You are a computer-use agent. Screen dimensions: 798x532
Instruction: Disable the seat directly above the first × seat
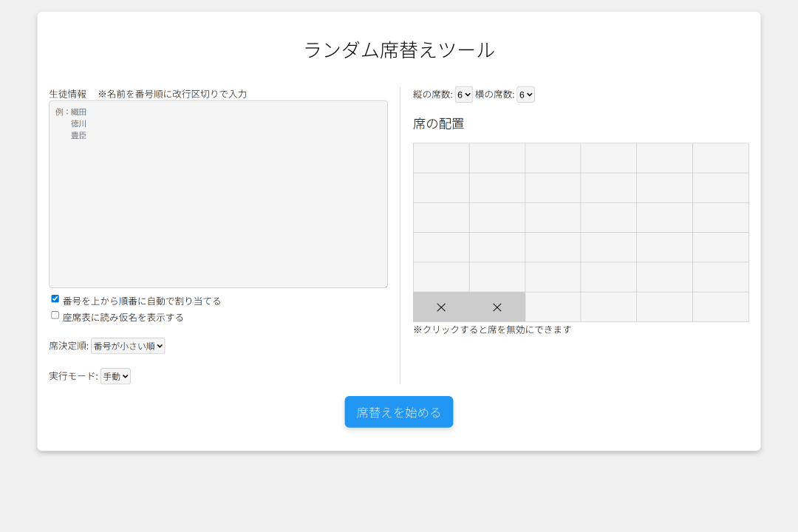(441, 276)
